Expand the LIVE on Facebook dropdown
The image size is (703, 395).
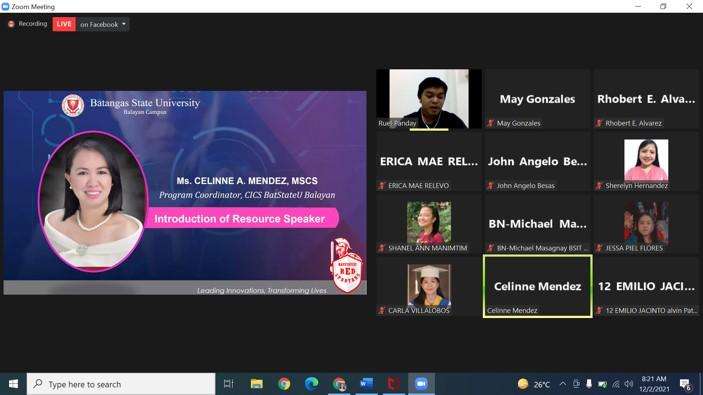[x=124, y=24]
